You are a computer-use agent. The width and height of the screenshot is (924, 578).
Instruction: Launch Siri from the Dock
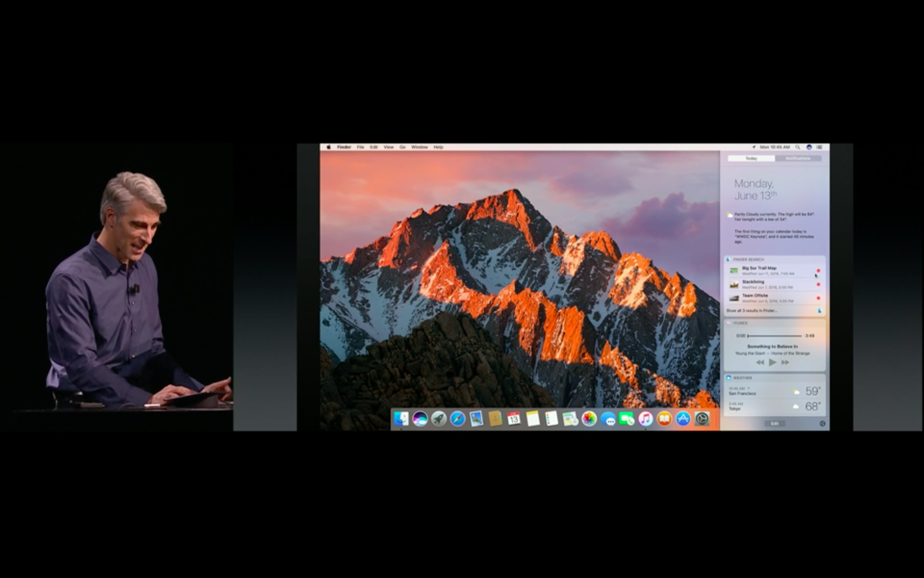point(420,419)
